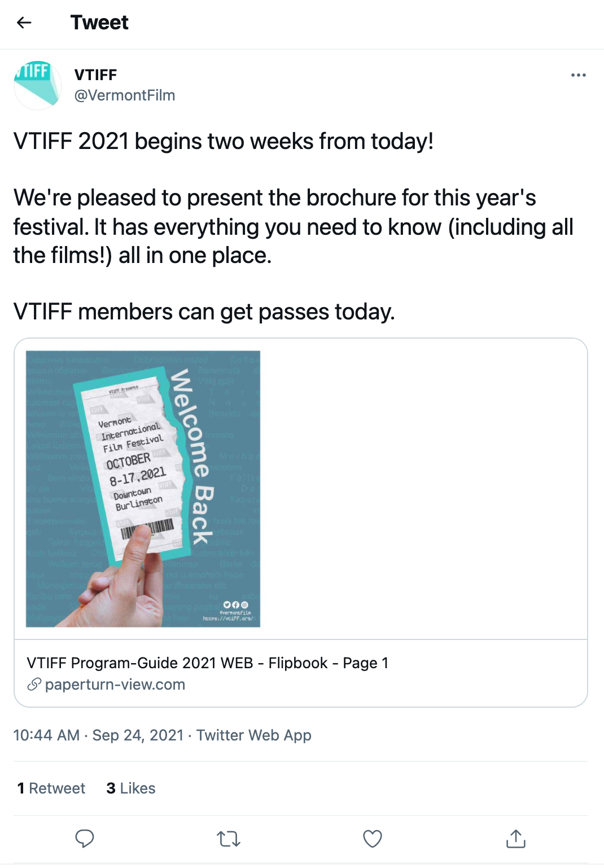Click the VTIFF display name
The width and height of the screenshot is (604, 868).
pyautogui.click(x=96, y=74)
